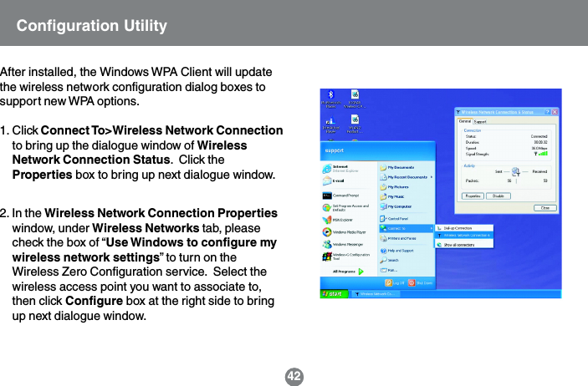Click the green start button
The image size is (588, 386).
click(334, 294)
